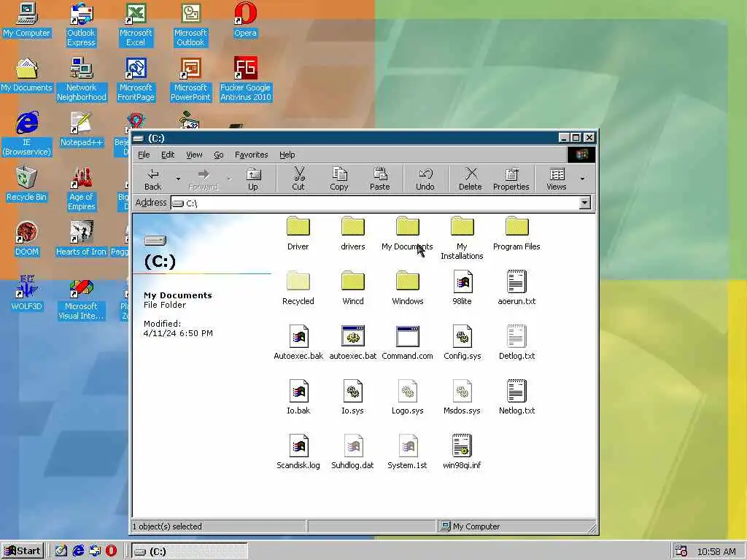Select the My Documents folder in C:
This screenshot has height=560, width=747.
[x=407, y=233]
